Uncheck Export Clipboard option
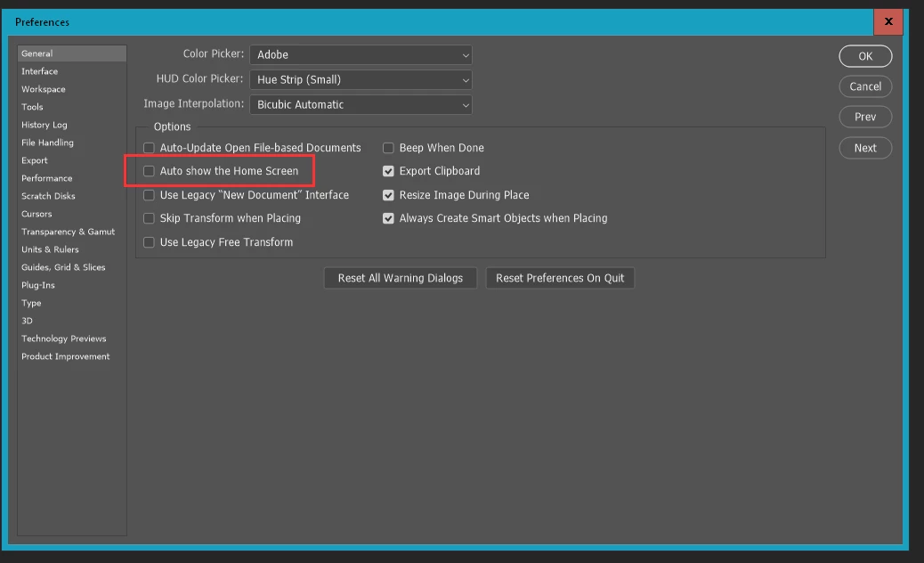The image size is (924, 563). pyautogui.click(x=388, y=171)
